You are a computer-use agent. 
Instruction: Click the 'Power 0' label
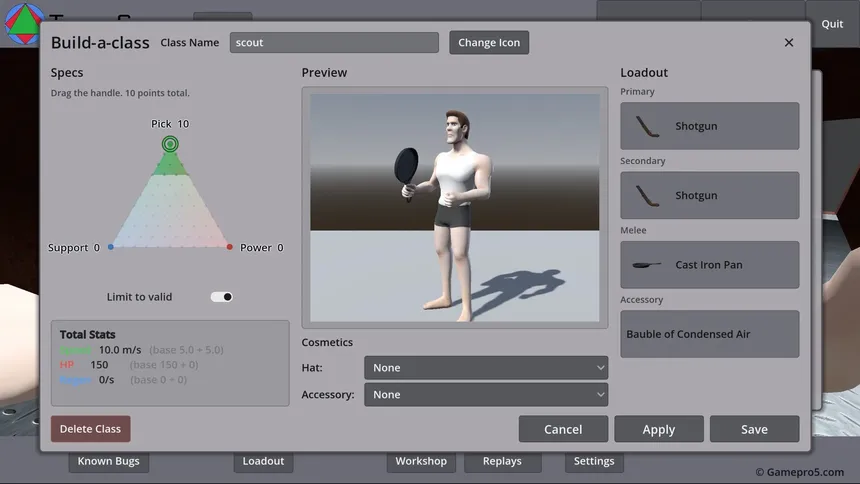pos(262,248)
